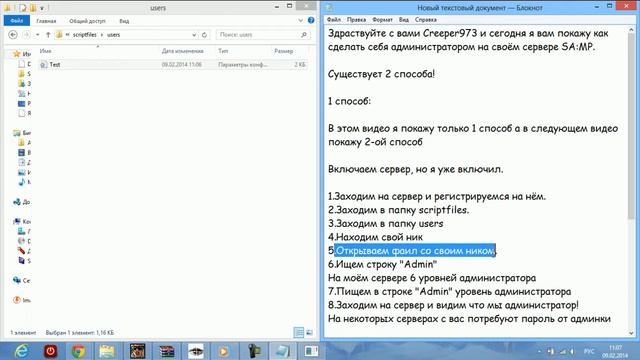Show hidden tray icons arrow
The width and height of the screenshot is (640, 360).
(540, 351)
